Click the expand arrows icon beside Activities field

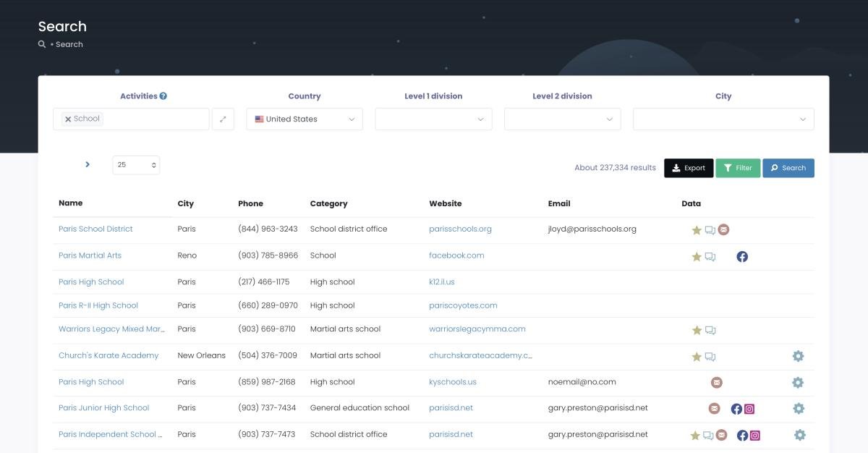click(223, 119)
